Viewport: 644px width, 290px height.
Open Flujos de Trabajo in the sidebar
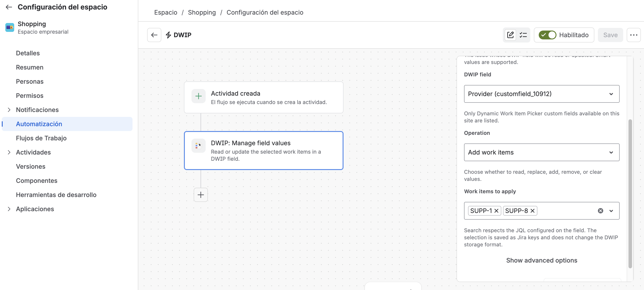click(41, 138)
